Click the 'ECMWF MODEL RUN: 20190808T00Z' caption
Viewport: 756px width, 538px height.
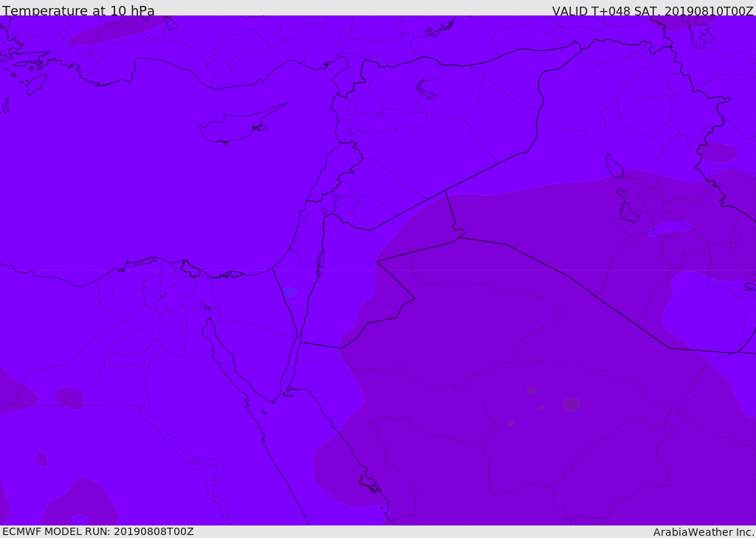coord(98,531)
